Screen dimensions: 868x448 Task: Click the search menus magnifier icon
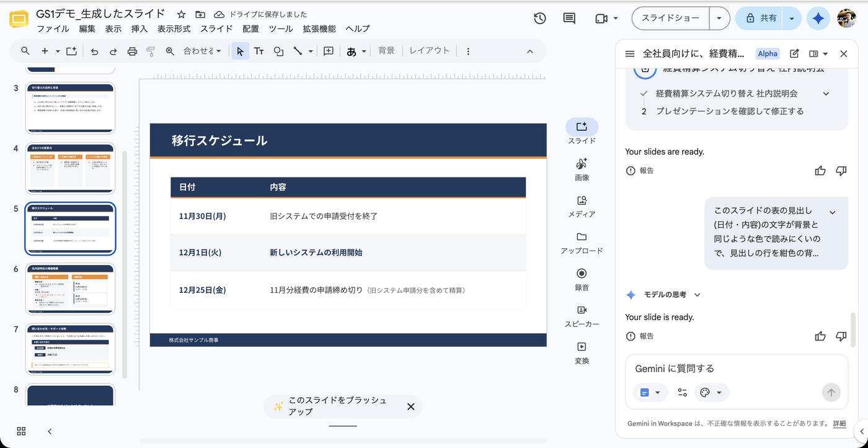25,51
